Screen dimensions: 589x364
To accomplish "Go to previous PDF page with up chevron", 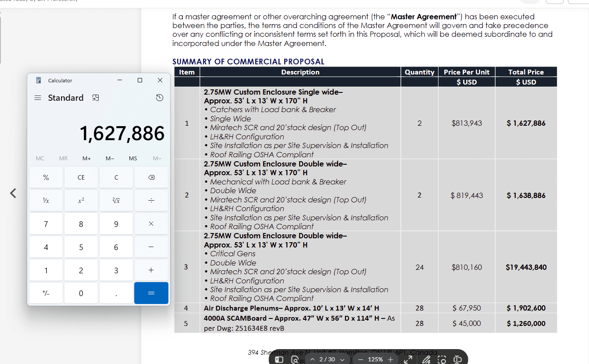I will click(x=312, y=360).
